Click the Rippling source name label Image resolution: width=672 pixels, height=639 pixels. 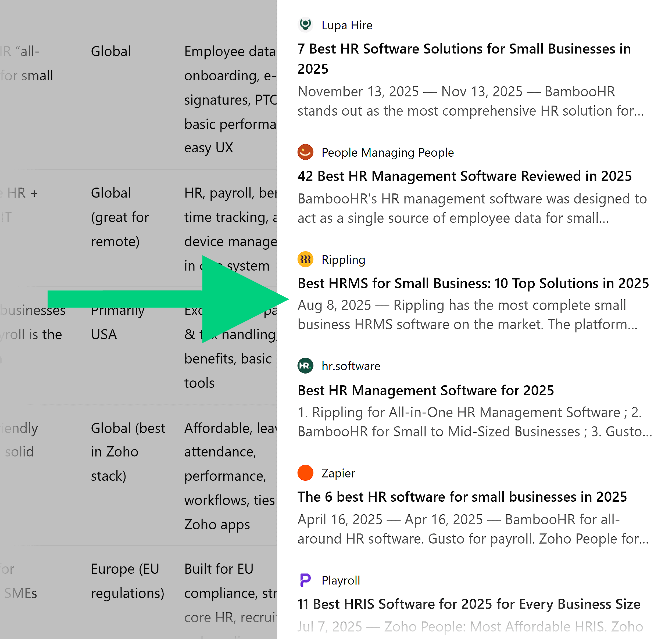pos(343,260)
